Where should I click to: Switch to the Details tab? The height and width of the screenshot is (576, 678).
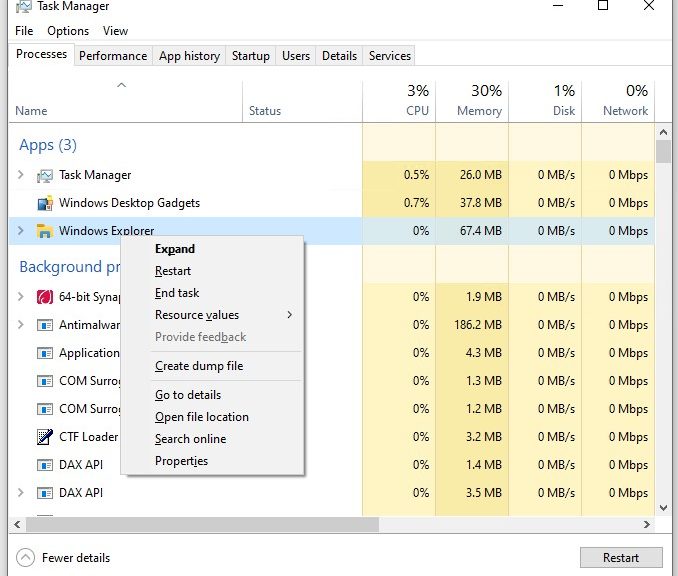pos(339,56)
